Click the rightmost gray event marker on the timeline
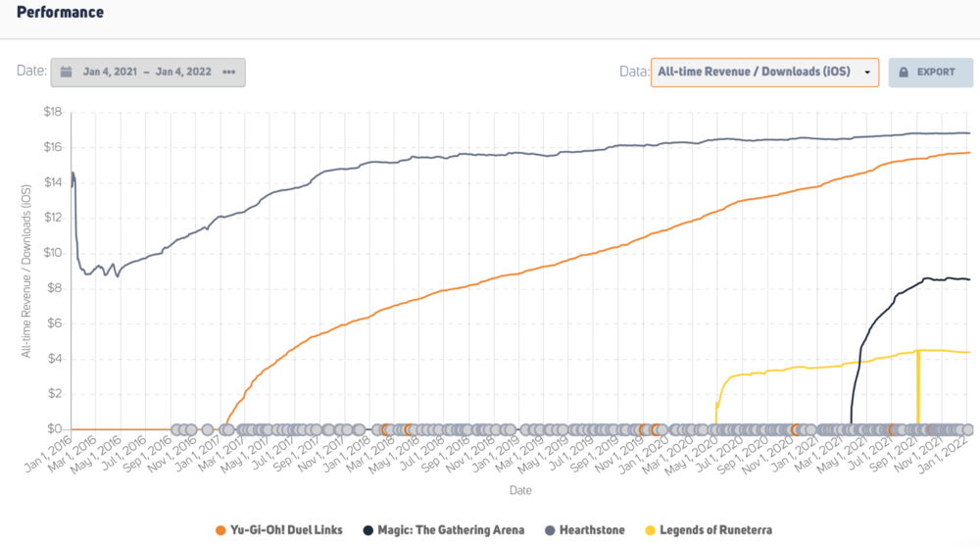This screenshot has width=980, height=547. pos(966,429)
